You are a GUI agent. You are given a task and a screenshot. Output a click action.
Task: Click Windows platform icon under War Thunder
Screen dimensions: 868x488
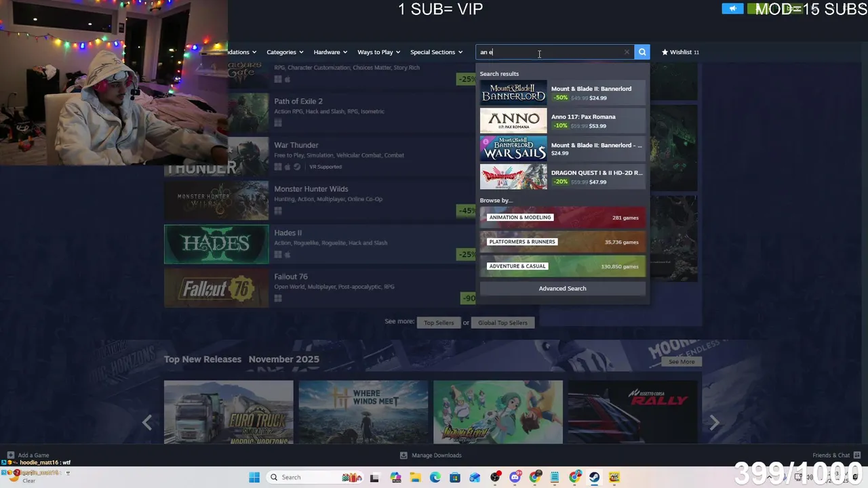(x=278, y=167)
